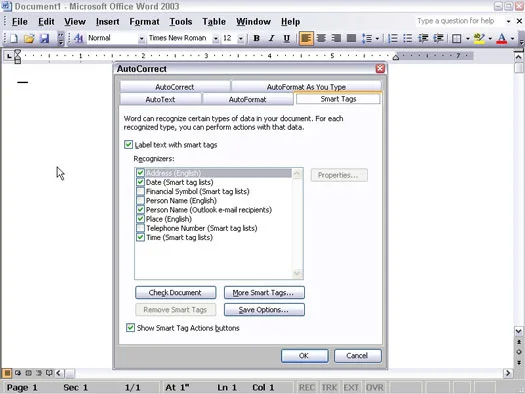This screenshot has height=394, width=525.
Task: Open a file with the folder icon
Action: (29, 38)
